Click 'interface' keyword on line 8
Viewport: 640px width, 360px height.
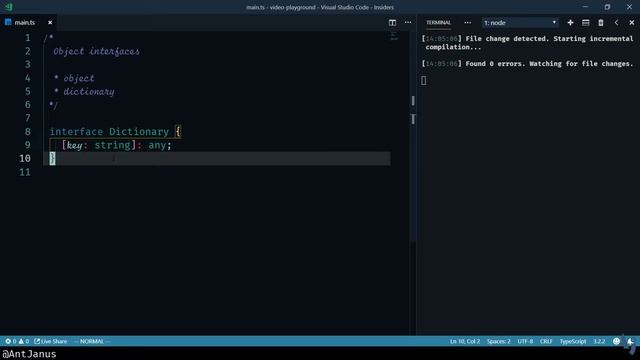[x=76, y=131]
